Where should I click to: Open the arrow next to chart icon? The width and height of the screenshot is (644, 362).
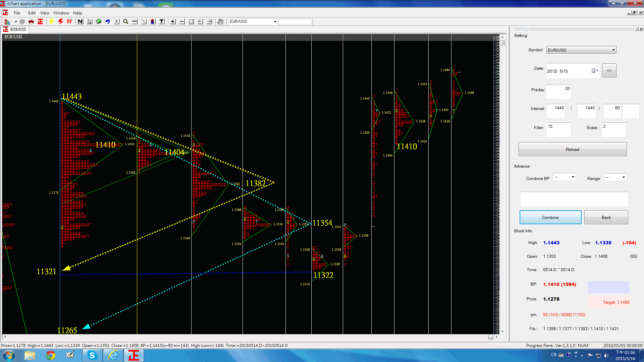coord(16,21)
